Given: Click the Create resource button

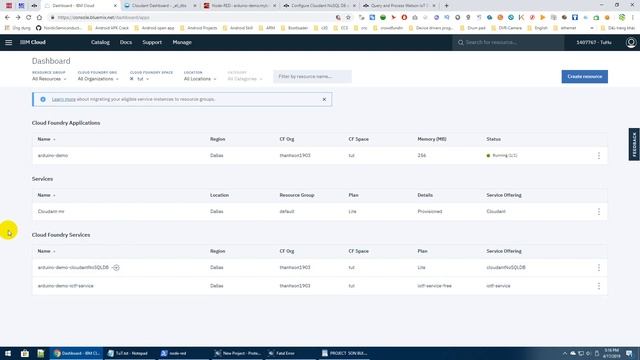Looking at the screenshot, I should coord(584,76).
